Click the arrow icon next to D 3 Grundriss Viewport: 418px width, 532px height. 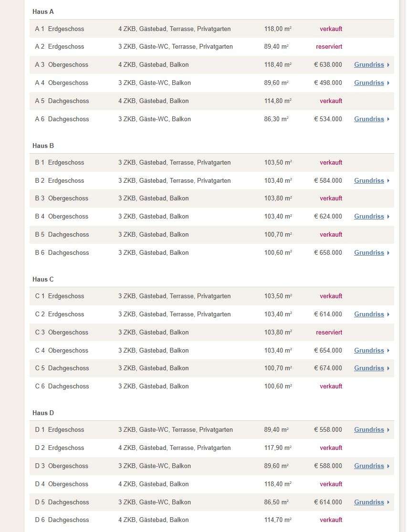click(x=388, y=466)
